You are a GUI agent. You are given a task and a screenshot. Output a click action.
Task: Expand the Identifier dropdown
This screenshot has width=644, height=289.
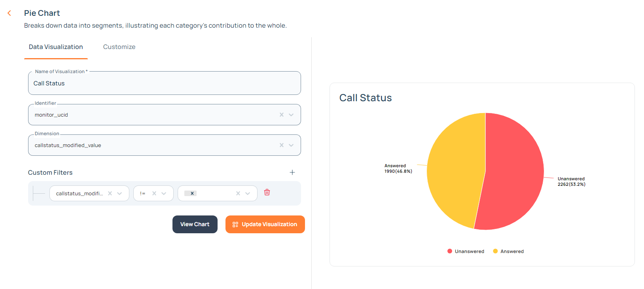coord(291,115)
